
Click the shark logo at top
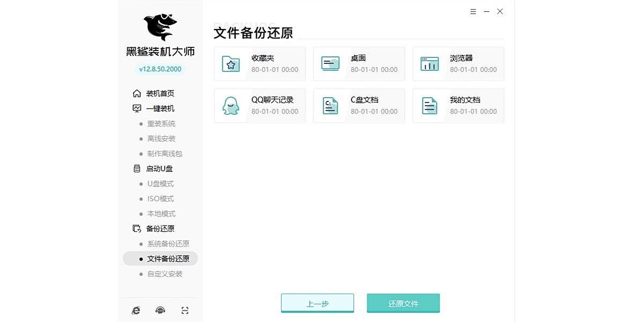(159, 24)
